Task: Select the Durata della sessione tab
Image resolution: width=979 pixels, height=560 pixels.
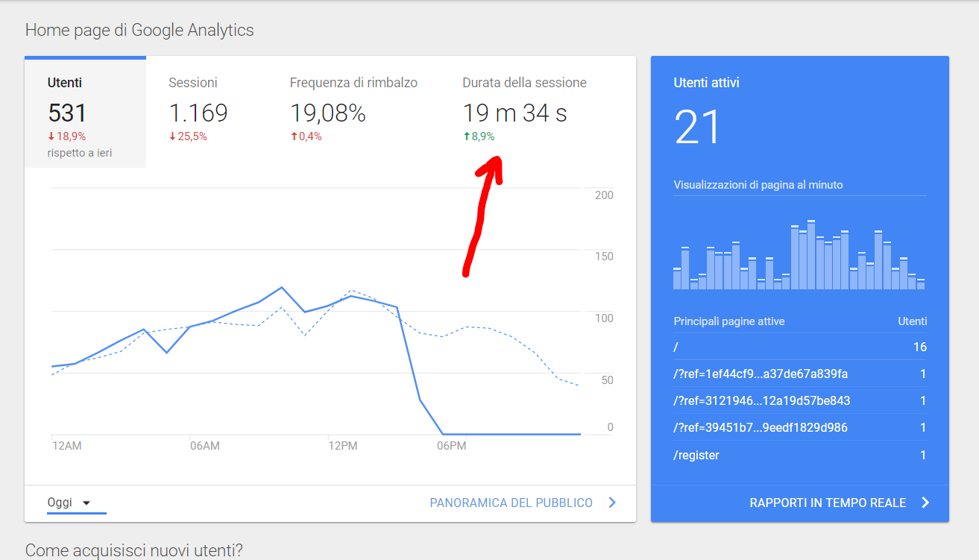Action: coord(524,113)
